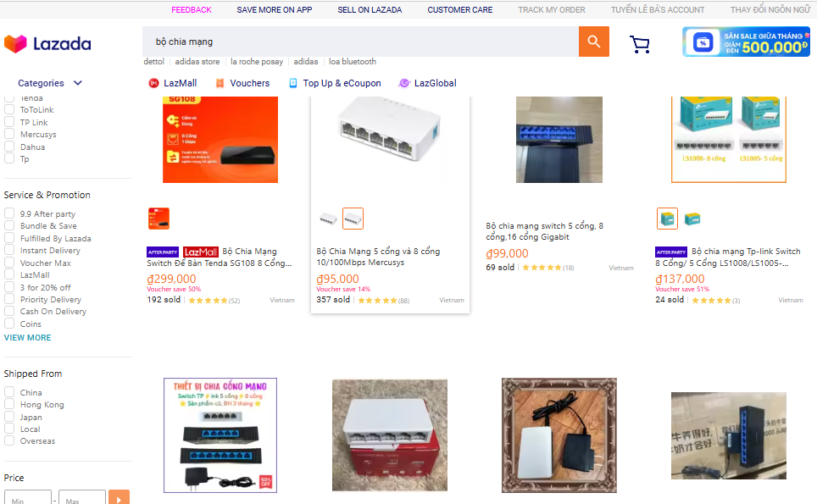This screenshot has height=504, width=817.
Task: Click the orange search magnifier button
Action: pyautogui.click(x=593, y=42)
